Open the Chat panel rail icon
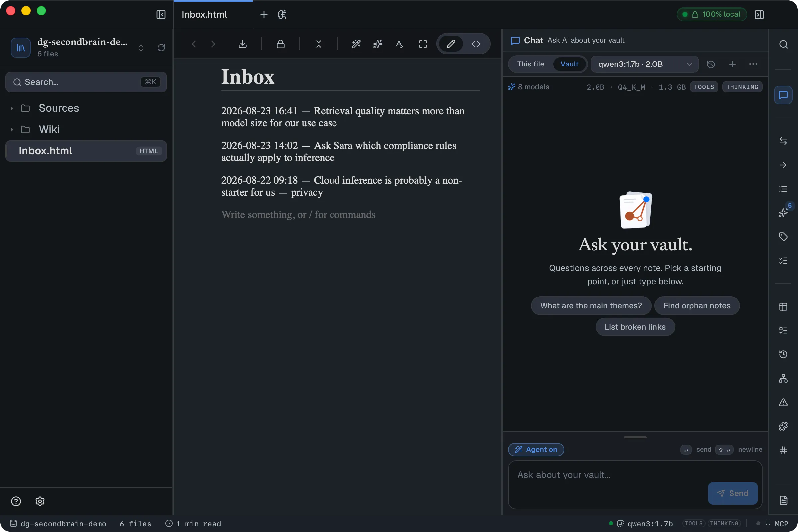 tap(783, 95)
